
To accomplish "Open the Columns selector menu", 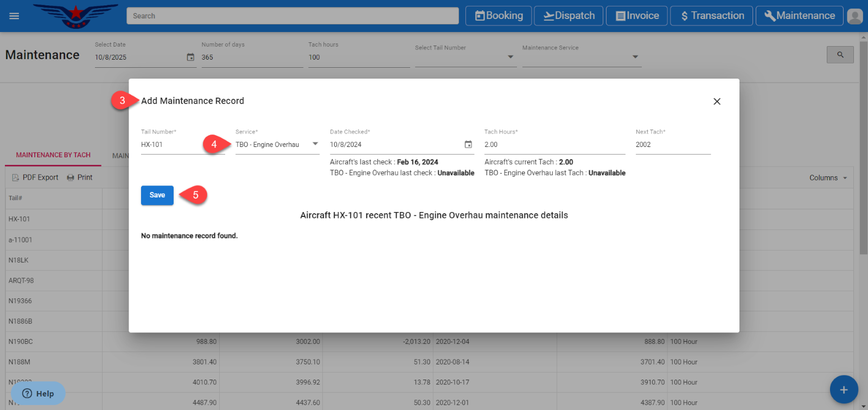I will click(x=828, y=178).
